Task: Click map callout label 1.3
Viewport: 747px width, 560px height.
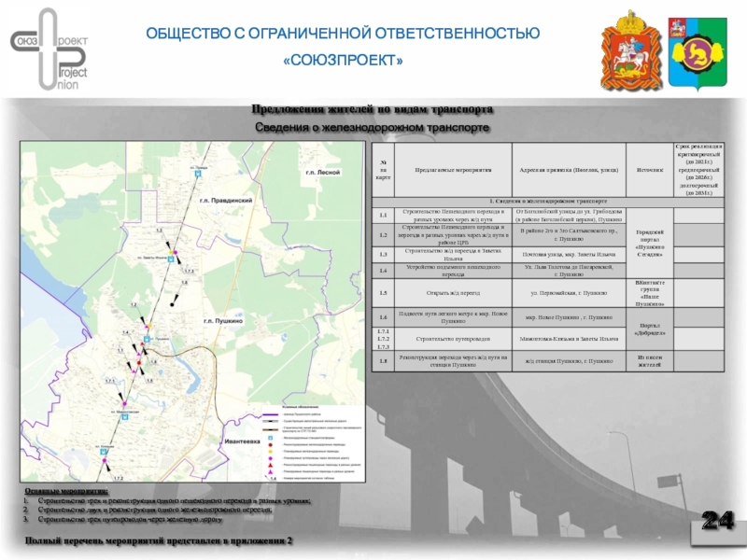Action: coord(159,231)
